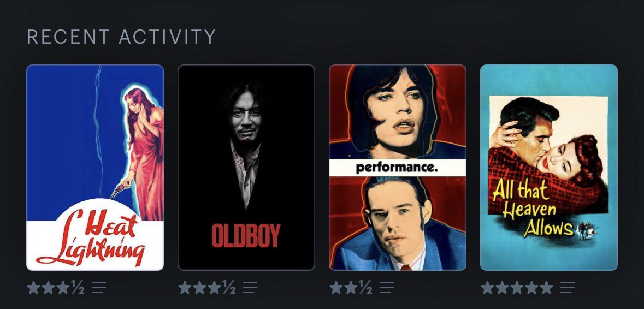Click the red OLDBOY title text
This screenshot has height=309, width=644.
coord(246,235)
